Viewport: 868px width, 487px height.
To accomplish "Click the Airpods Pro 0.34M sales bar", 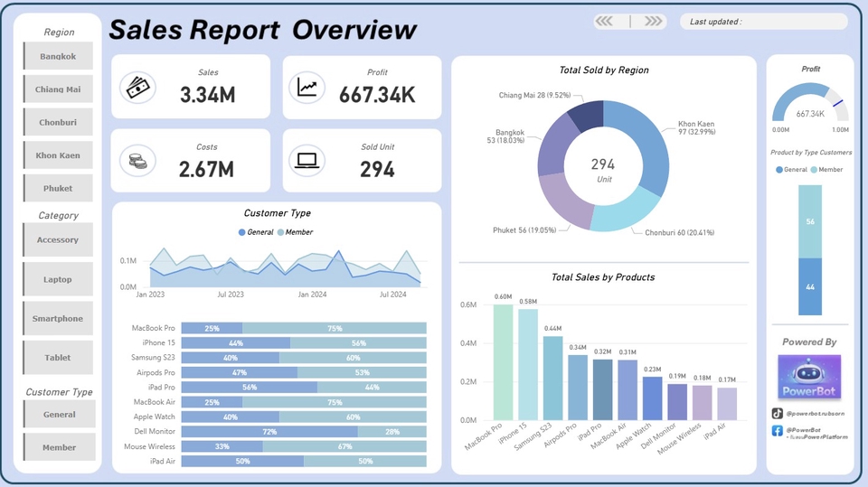I will [578, 388].
